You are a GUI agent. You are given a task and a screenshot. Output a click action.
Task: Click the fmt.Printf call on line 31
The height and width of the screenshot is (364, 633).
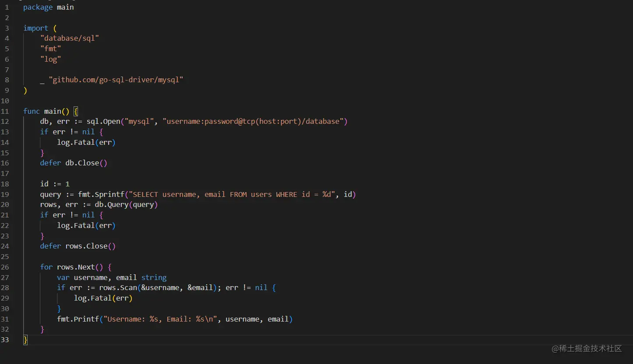click(175, 319)
